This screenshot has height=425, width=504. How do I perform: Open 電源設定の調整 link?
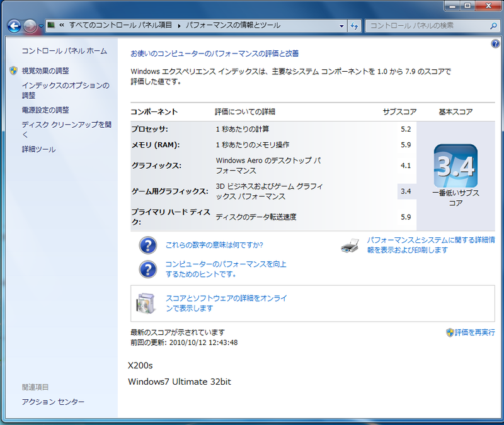tap(45, 110)
